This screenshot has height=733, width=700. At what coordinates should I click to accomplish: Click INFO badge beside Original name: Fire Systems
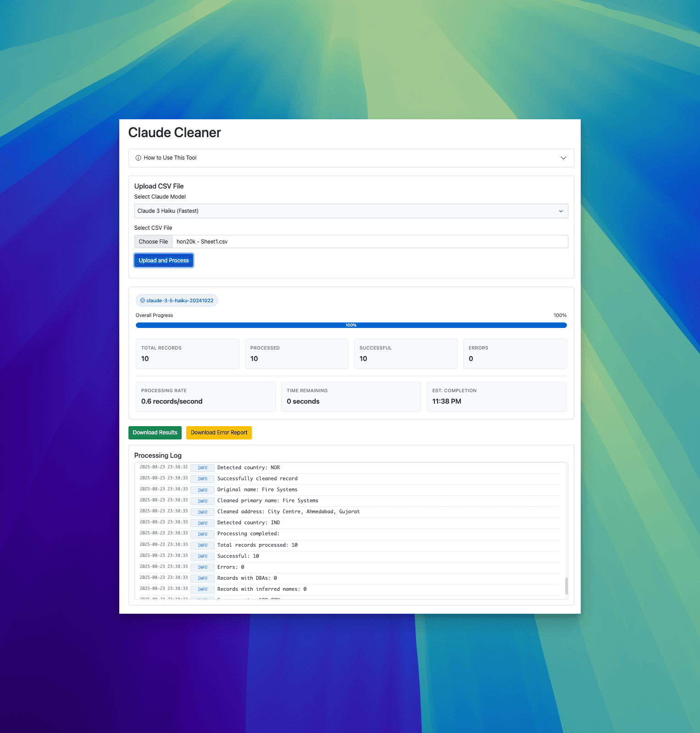[x=202, y=490]
